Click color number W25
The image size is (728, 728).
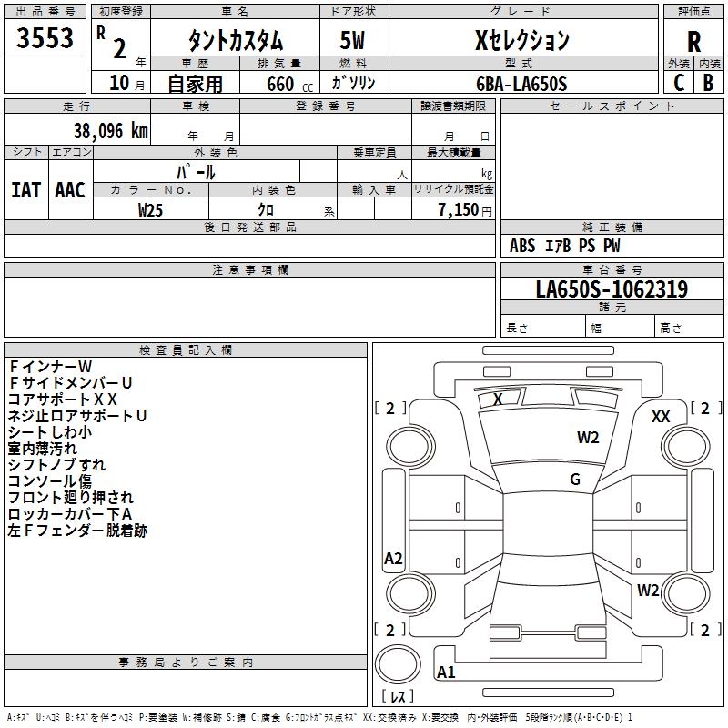[x=151, y=209]
